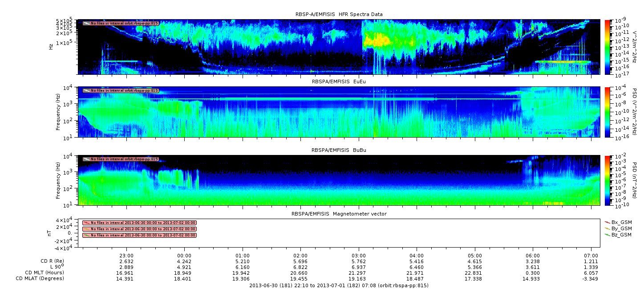Select the HFR Spectra color bar
This screenshot has width=644, height=293.
click(x=608, y=47)
